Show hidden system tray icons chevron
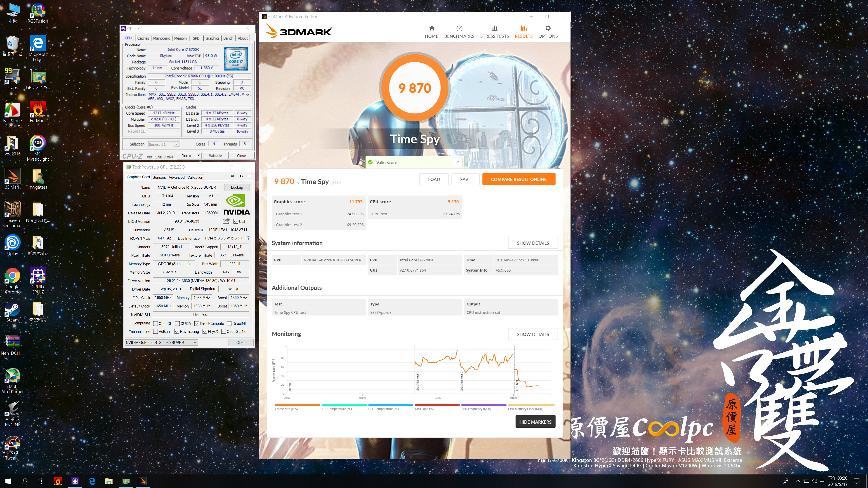 [797, 481]
